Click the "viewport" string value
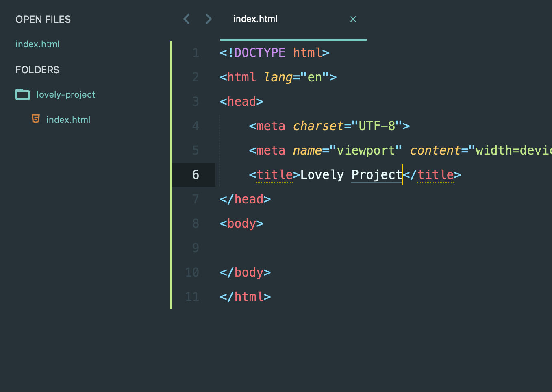The width and height of the screenshot is (552, 392). click(x=366, y=150)
